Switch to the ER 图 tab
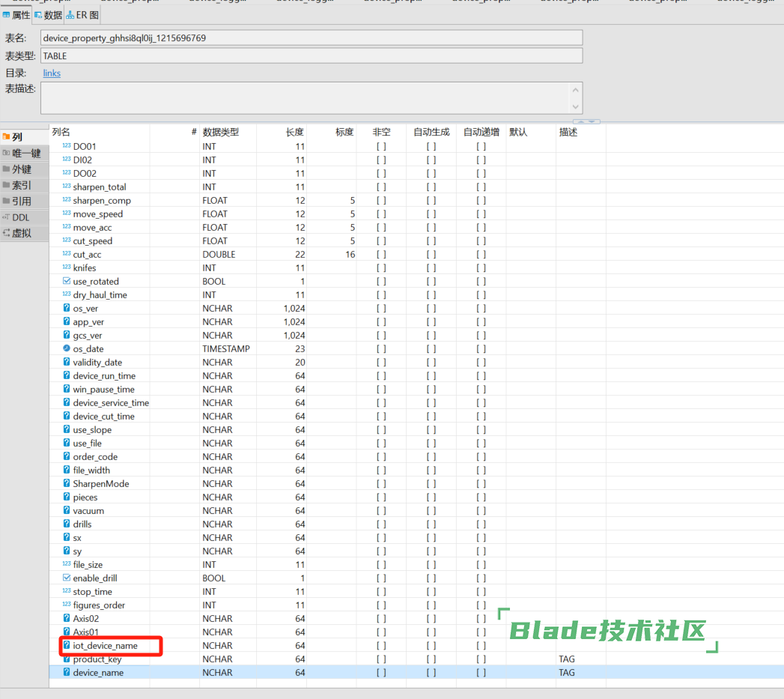Viewport: 784px width, 699px height. pos(82,15)
